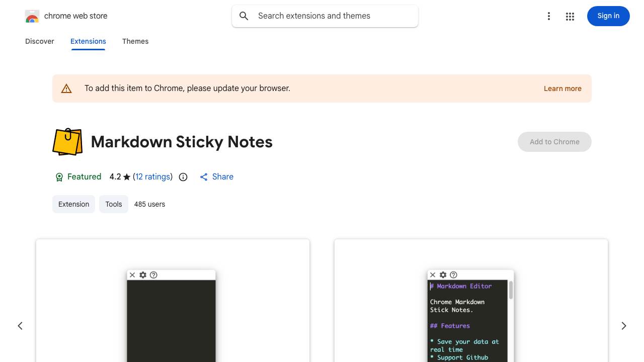Open the Google apps grid
The width and height of the screenshot is (644, 362).
570,16
